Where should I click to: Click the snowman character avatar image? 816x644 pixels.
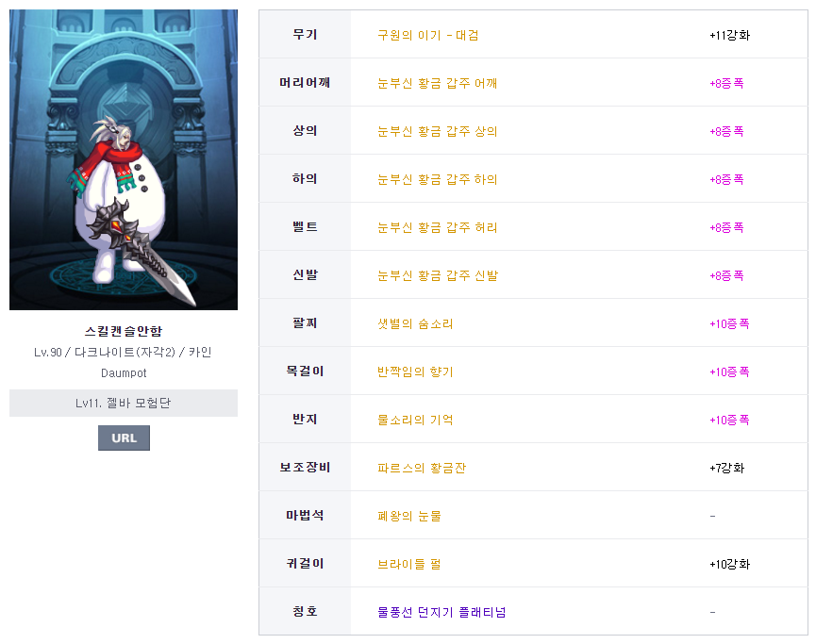tap(124, 159)
